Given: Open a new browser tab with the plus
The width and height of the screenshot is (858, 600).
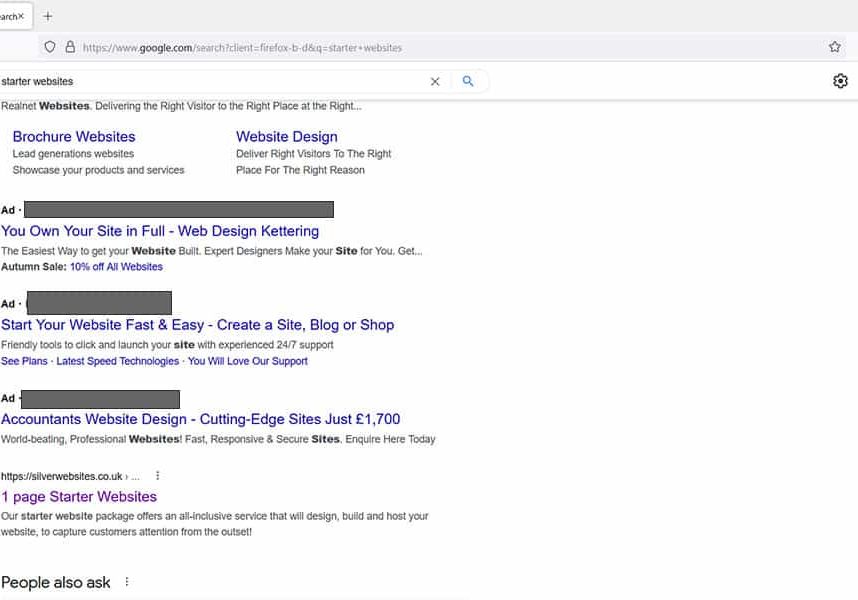Looking at the screenshot, I should [48, 15].
